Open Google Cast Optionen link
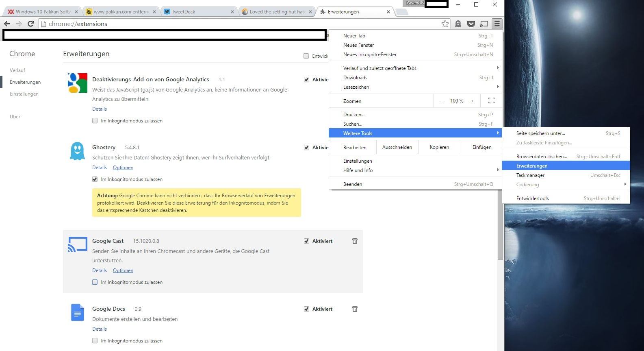Viewport: 644px width, 351px height. [x=123, y=270]
